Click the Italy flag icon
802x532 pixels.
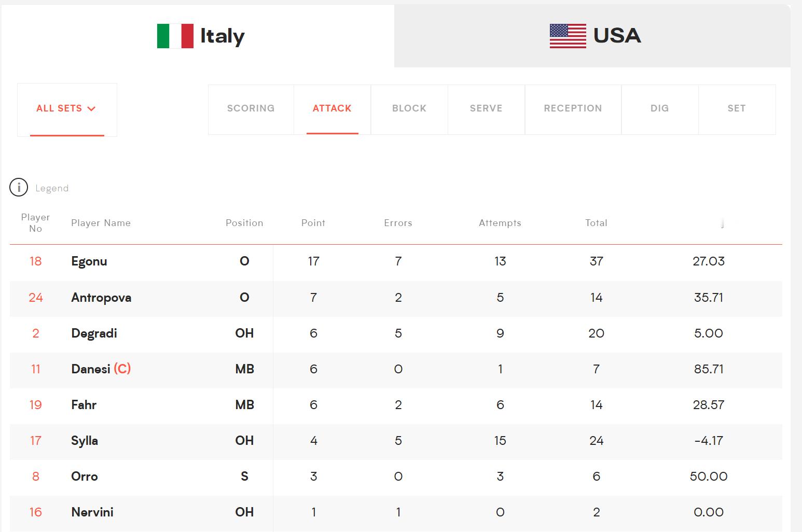click(x=175, y=36)
